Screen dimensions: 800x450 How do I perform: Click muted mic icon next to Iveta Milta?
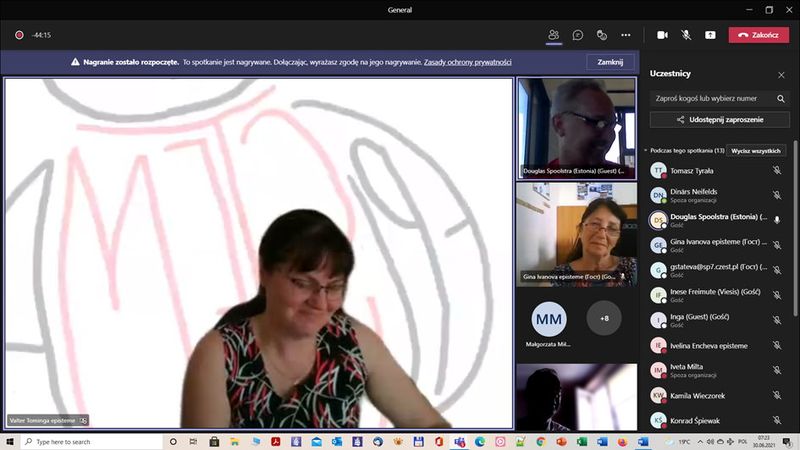point(777,370)
